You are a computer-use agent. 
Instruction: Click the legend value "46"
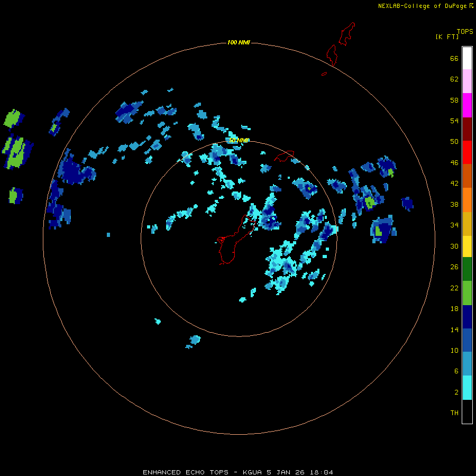pos(454,163)
